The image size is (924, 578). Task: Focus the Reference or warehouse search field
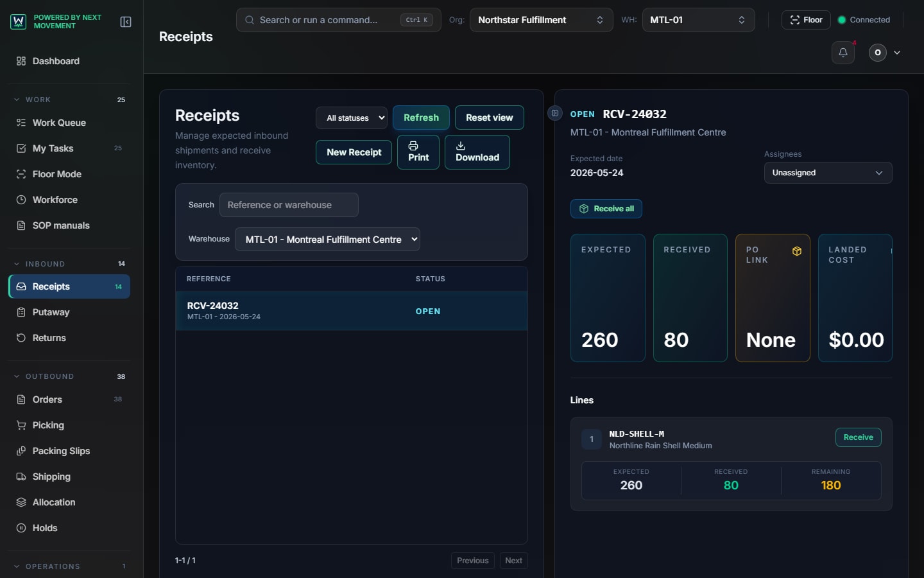pyautogui.click(x=289, y=205)
